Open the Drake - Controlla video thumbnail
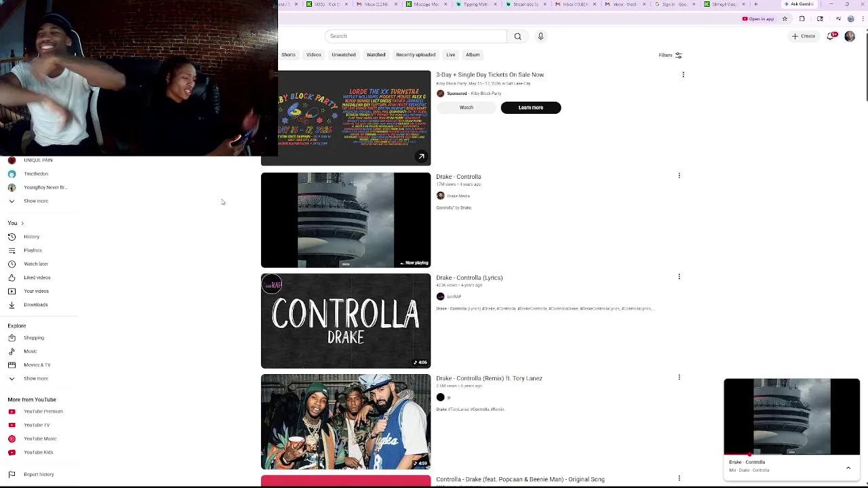This screenshot has height=488, width=868. point(346,220)
